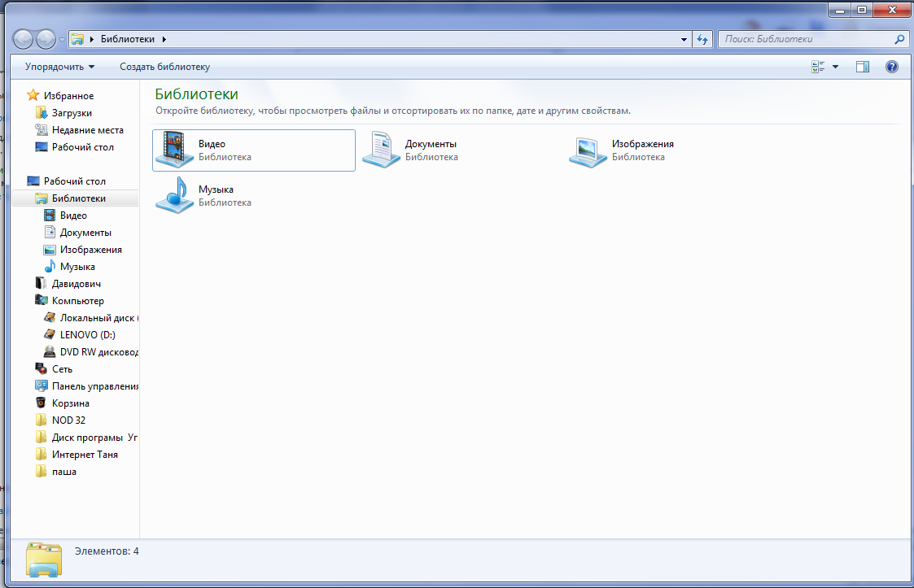Click the refresh button next to address bar

pyautogui.click(x=702, y=39)
